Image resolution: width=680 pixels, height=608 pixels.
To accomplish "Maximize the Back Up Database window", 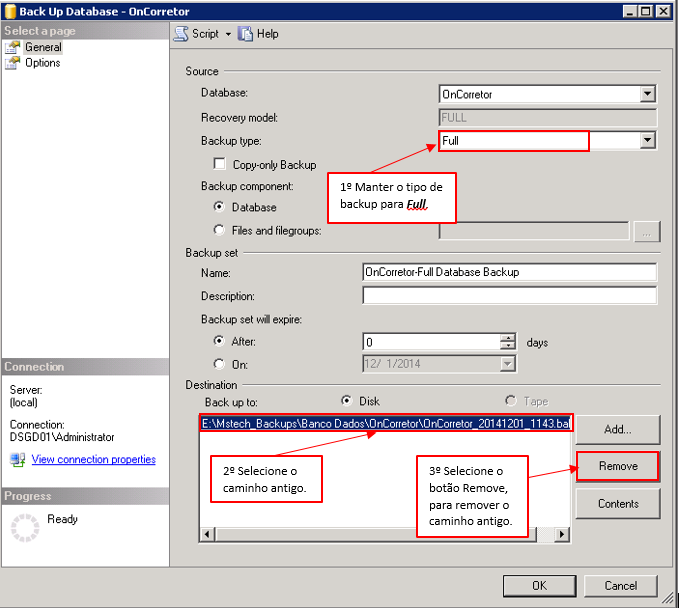I will click(x=646, y=11).
